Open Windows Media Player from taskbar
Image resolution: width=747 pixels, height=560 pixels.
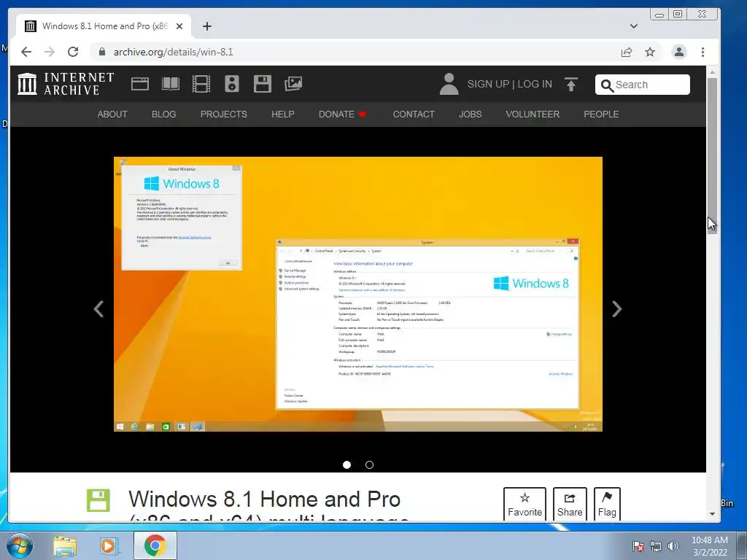108,546
